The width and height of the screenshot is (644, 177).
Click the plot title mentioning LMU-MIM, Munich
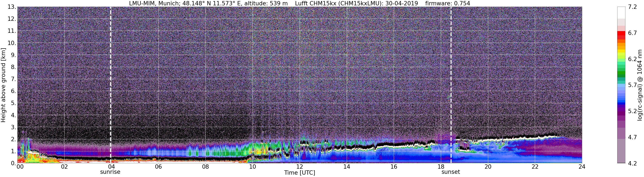299,3
